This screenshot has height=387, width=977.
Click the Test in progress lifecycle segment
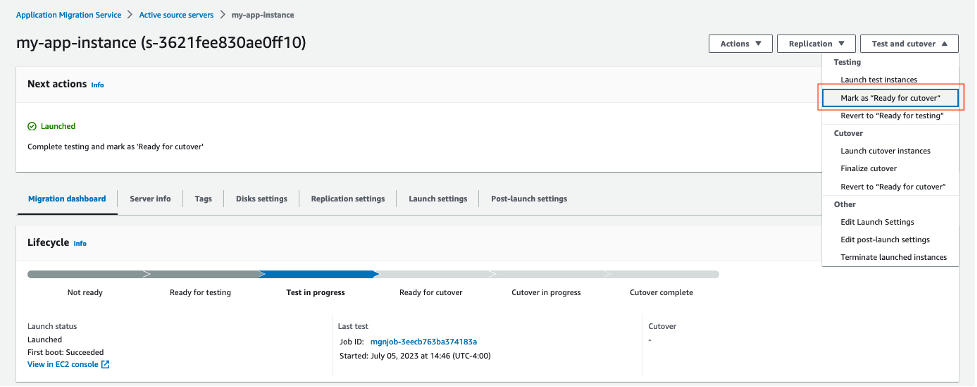(318, 274)
